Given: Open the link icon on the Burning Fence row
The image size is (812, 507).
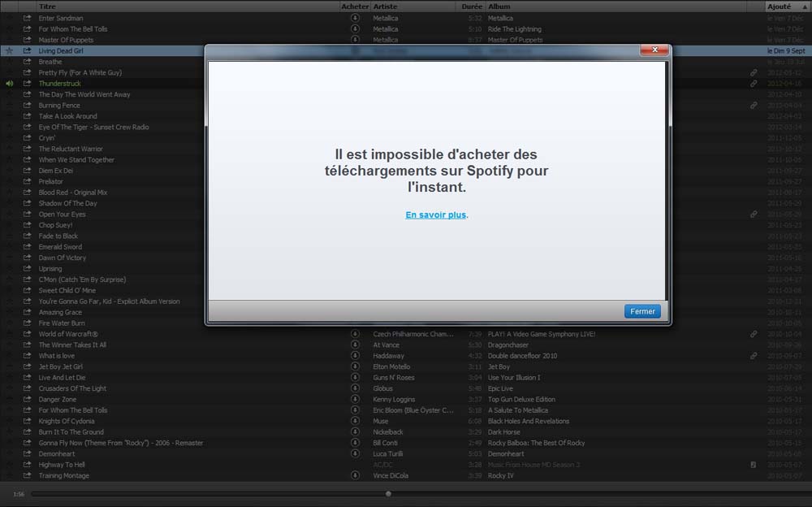Looking at the screenshot, I should pos(754,106).
